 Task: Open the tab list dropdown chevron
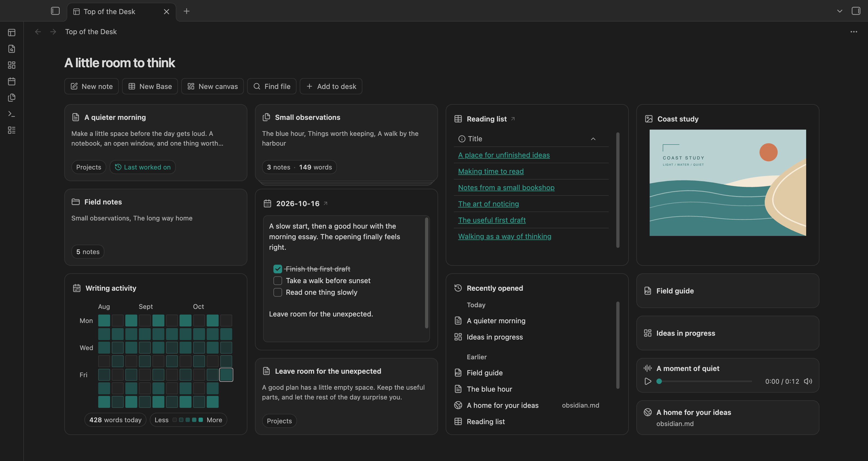pos(840,11)
